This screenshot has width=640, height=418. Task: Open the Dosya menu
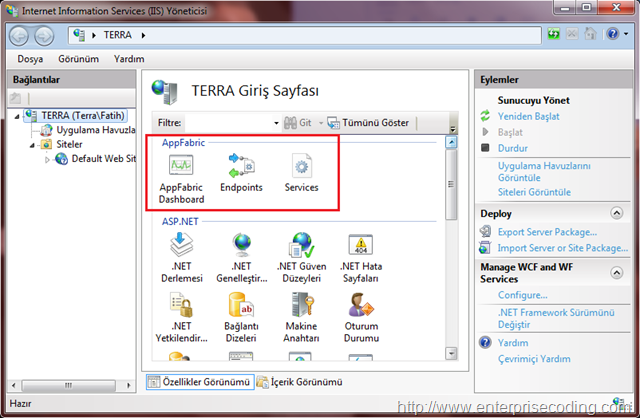tap(30, 59)
